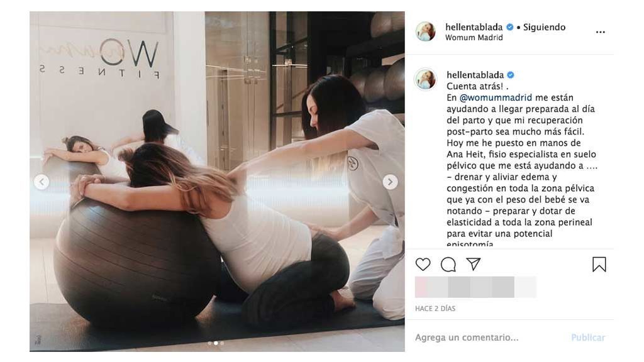
Task: Click verified badge next to header username
Action: click(x=509, y=27)
